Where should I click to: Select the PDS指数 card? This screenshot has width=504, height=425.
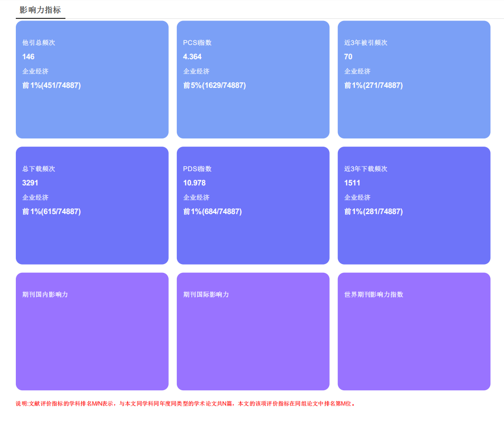253,205
